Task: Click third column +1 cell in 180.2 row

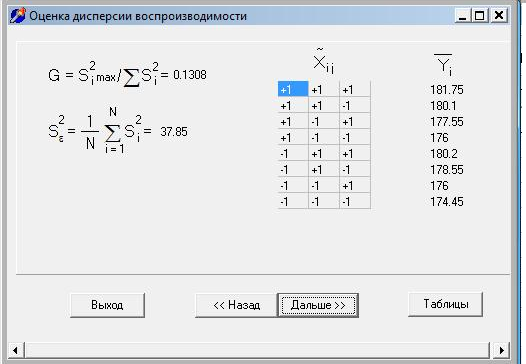Action: (x=355, y=154)
